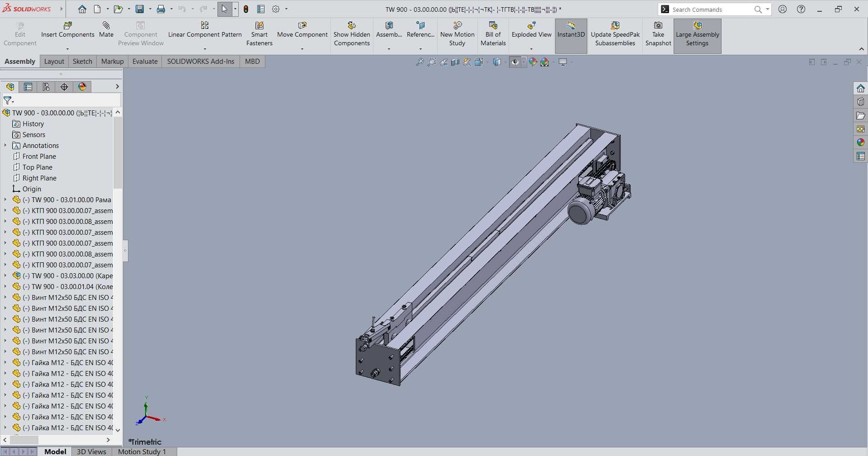
Task: Expand the TW 900 - 03.01.00.00 Рама node
Action: coord(5,199)
